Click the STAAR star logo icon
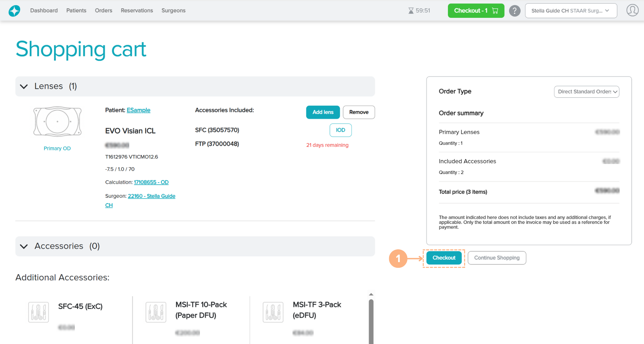This screenshot has width=644, height=344. point(14,11)
